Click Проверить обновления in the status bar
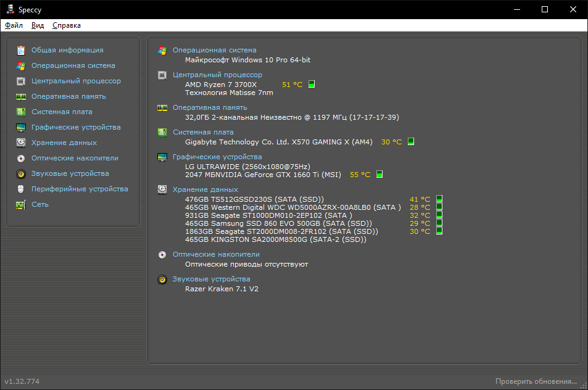This screenshot has width=588, height=390. (x=536, y=381)
